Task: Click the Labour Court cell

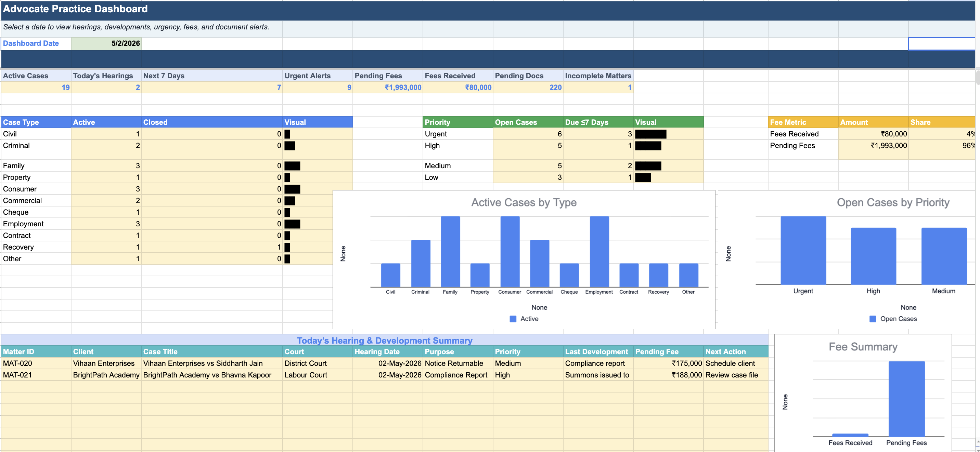Action: (x=318, y=375)
